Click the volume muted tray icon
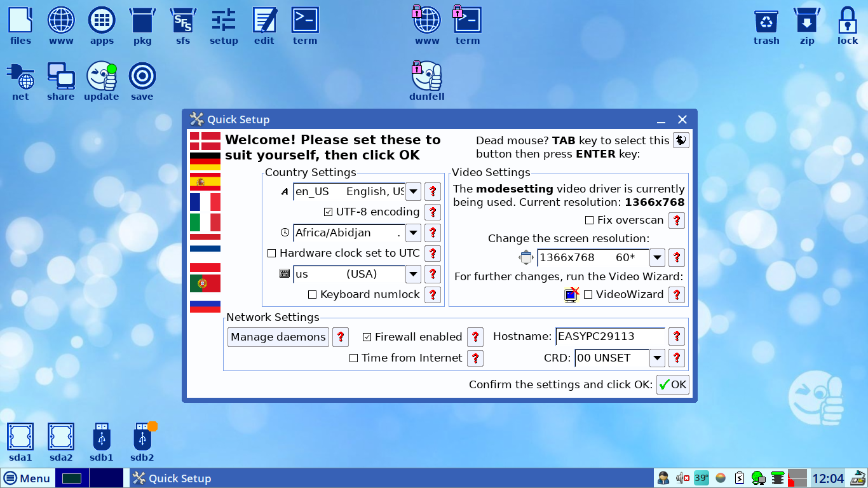 682,478
